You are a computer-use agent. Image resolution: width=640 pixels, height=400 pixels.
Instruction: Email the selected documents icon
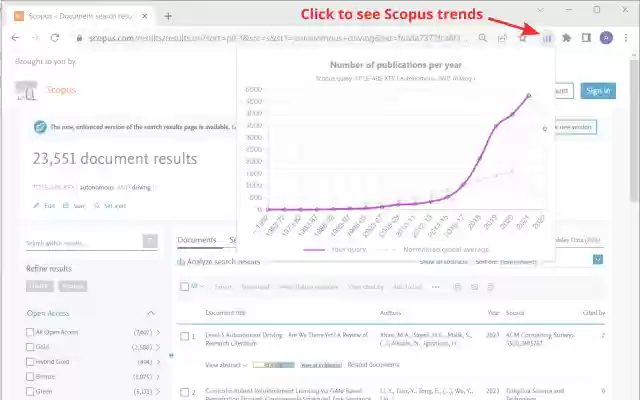[x=474, y=287]
